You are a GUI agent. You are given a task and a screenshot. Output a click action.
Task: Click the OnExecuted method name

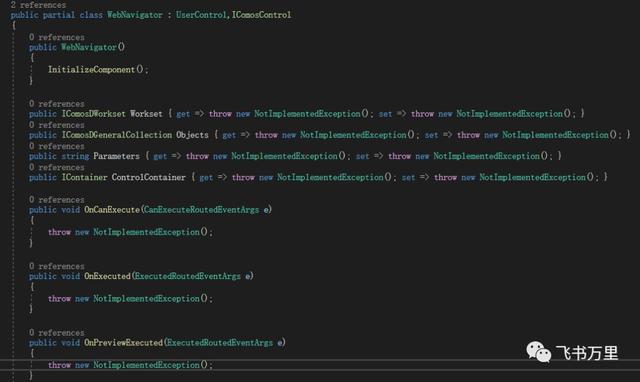[107, 276]
